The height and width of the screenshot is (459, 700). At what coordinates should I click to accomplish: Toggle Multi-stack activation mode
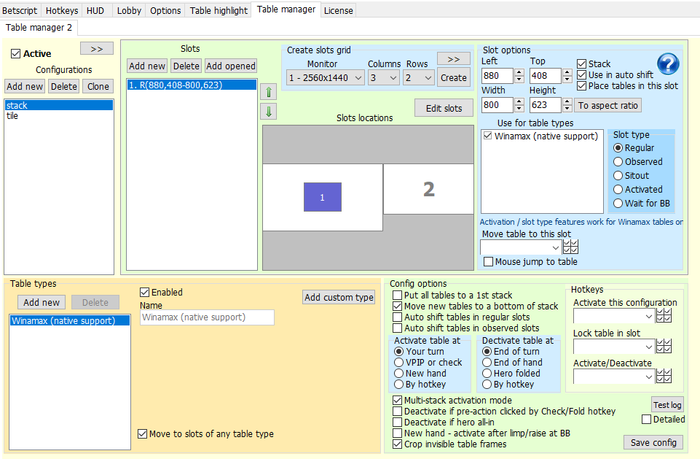click(x=397, y=400)
